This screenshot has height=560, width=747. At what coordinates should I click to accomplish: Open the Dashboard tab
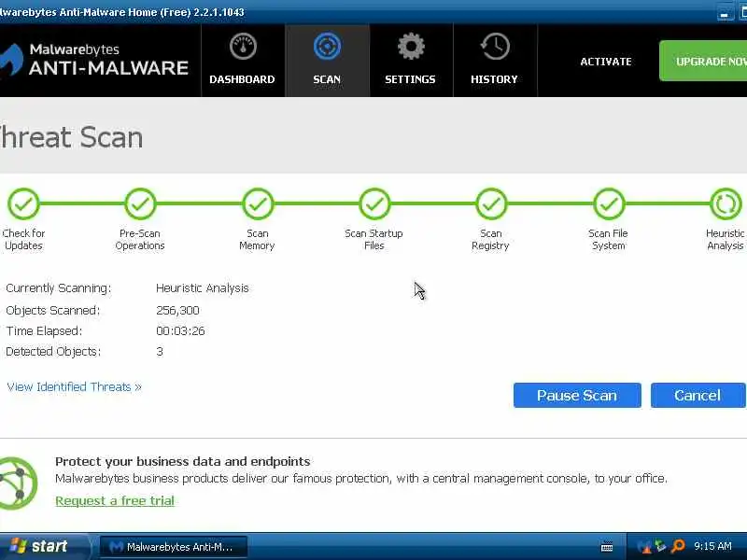(243, 61)
